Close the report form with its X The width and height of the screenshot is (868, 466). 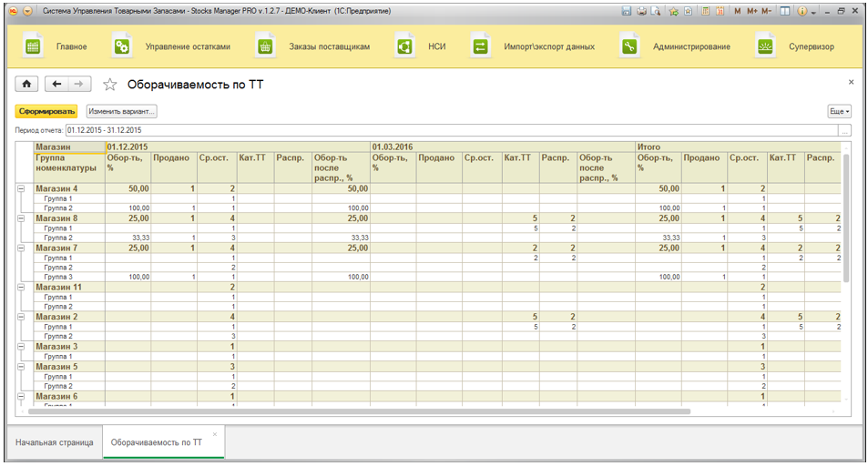coord(851,83)
